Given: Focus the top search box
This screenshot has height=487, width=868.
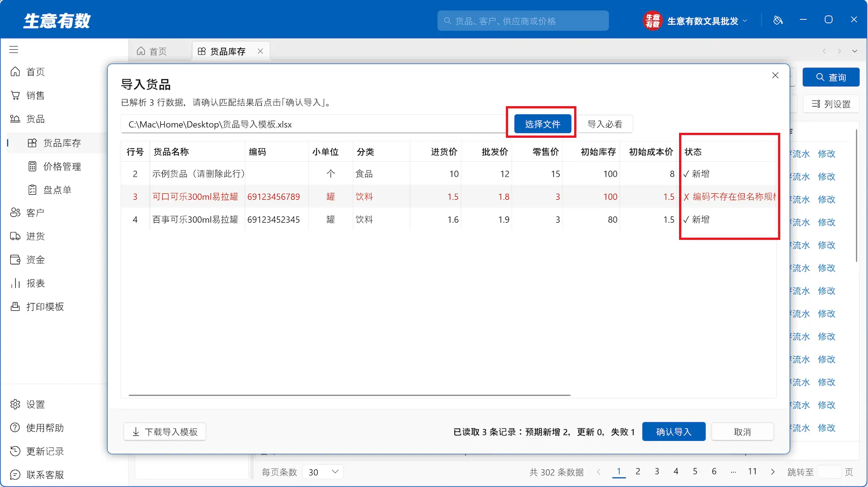Looking at the screenshot, I should click(x=523, y=21).
